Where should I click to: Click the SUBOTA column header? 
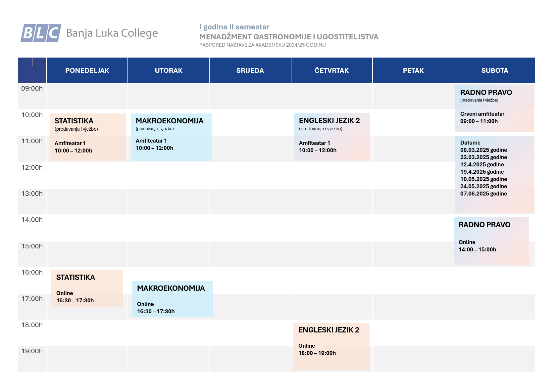point(495,70)
